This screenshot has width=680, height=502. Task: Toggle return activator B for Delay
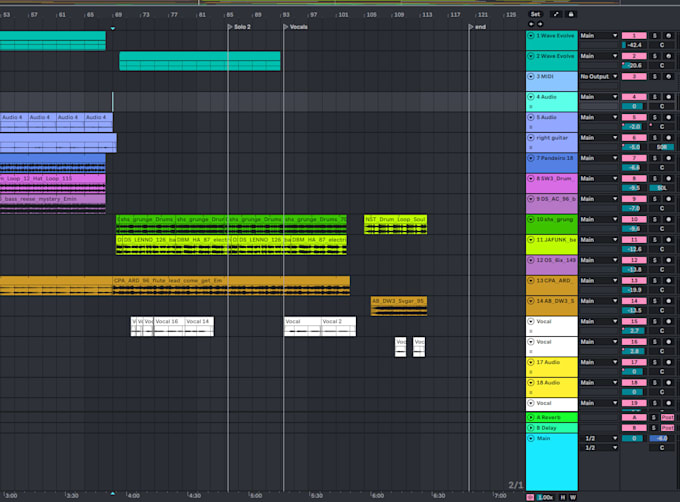click(634, 427)
